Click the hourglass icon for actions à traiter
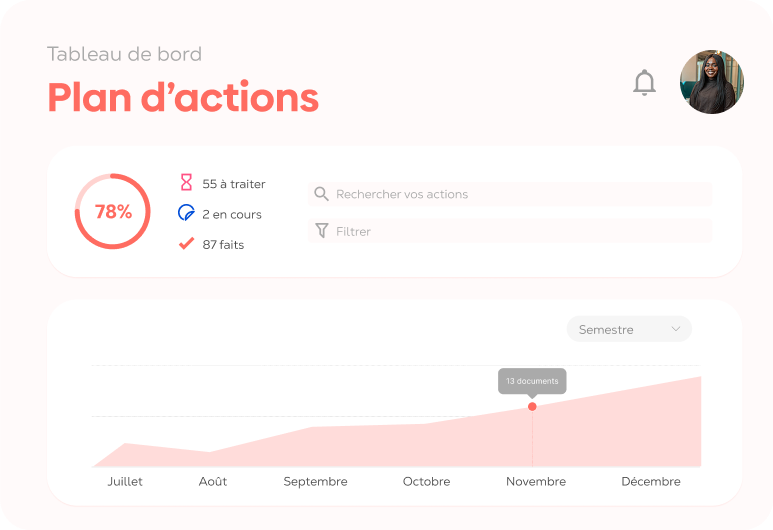Screen dimensions: 773x530 click(186, 182)
